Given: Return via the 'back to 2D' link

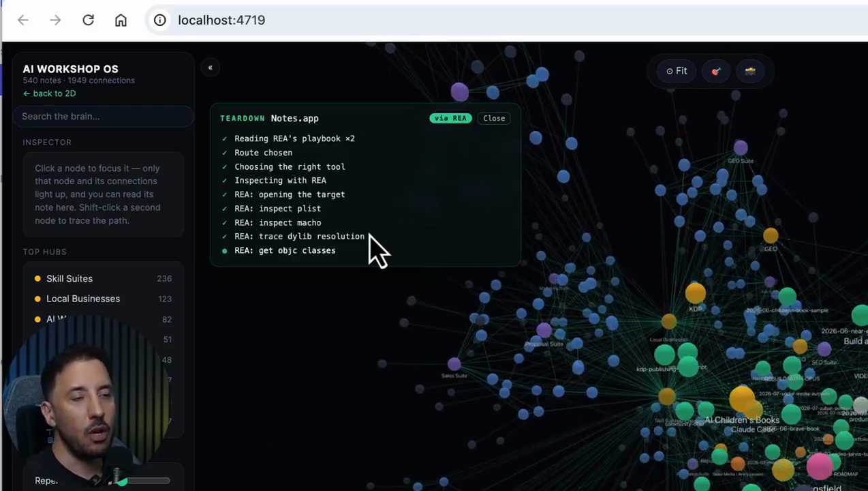Looking at the screenshot, I should [49, 93].
